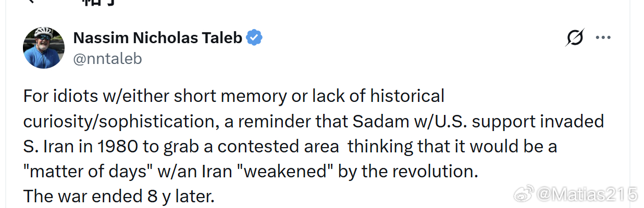The height and width of the screenshot is (208, 644).
Task: Click the back arrow at top
Action: 31,2
